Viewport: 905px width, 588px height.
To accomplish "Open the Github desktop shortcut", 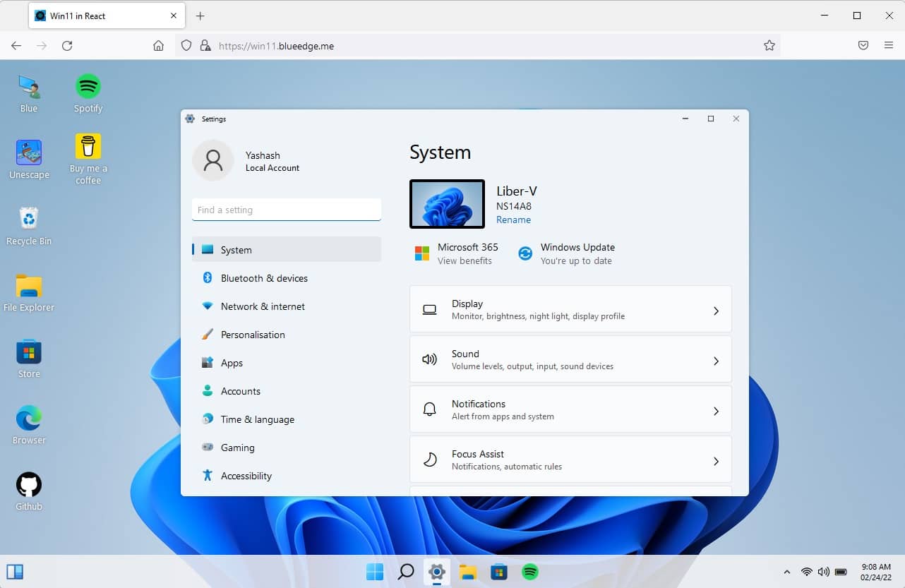I will [x=29, y=491].
